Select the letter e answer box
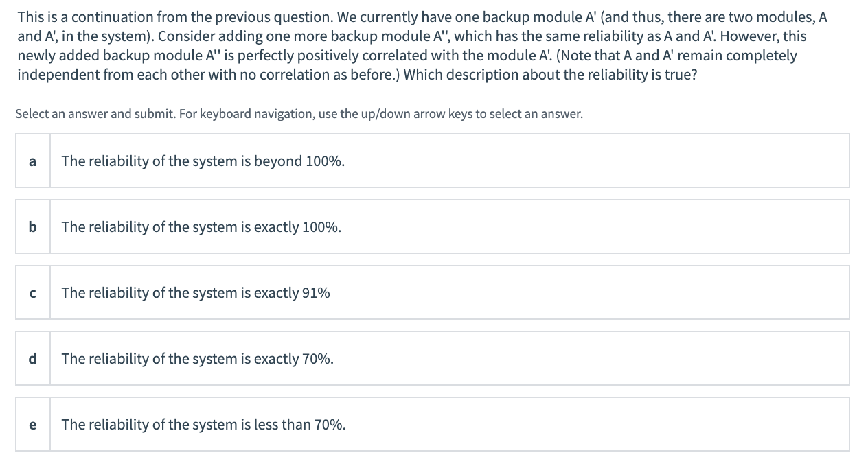 coord(33,425)
